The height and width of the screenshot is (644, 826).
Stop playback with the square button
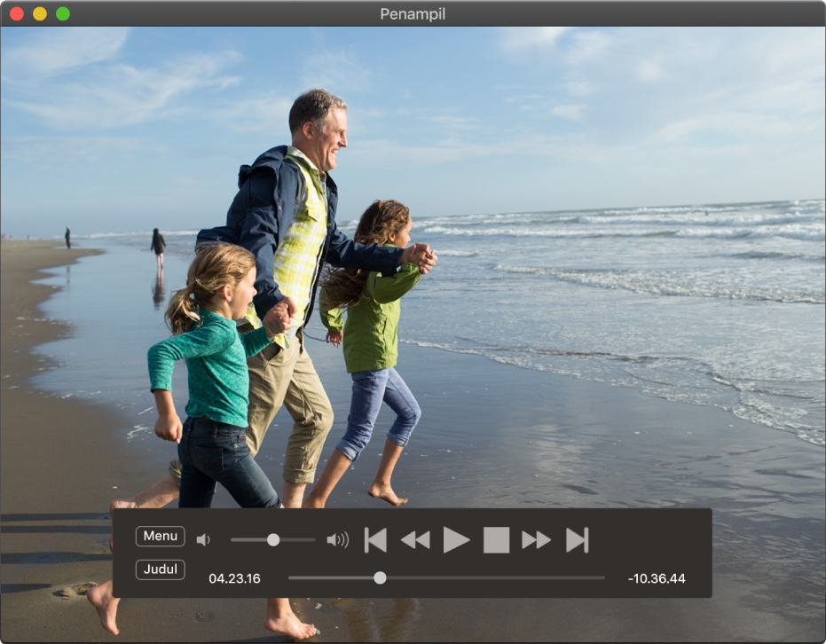click(x=496, y=539)
